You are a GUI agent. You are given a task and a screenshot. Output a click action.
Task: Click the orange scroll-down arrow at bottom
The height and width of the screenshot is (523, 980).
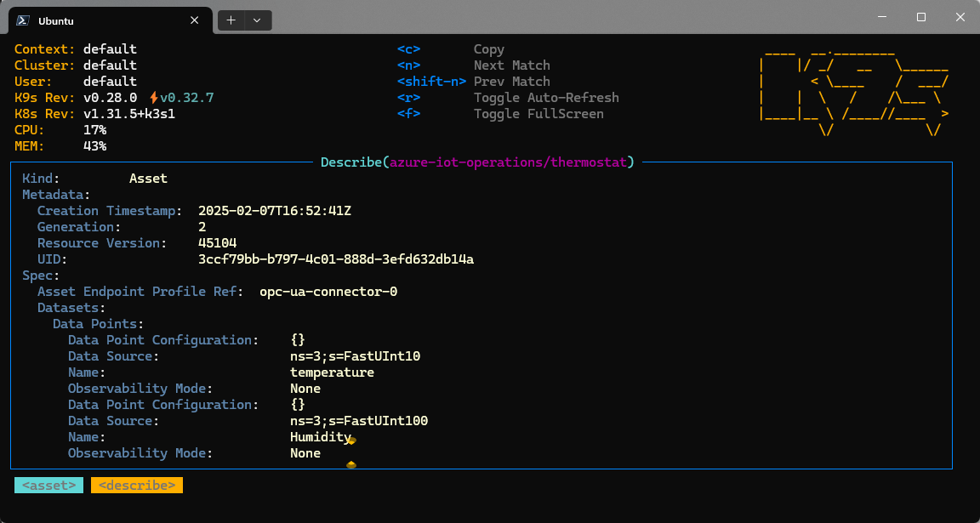click(x=351, y=465)
